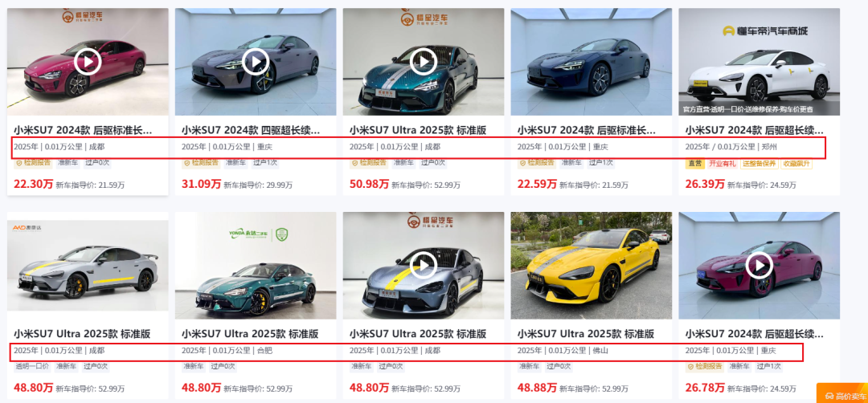This screenshot has width=868, height=403.
Task: Open the green SU7 Ultra Hefei photo
Action: 256,266
